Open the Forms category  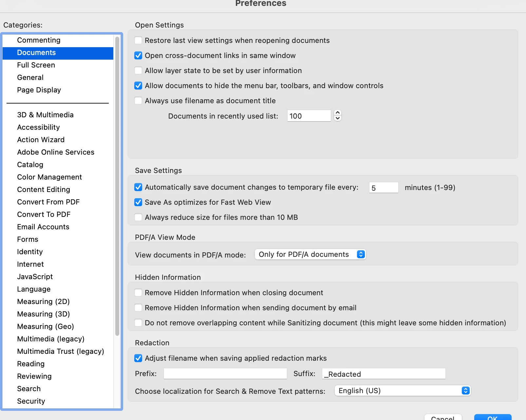(58, 239)
